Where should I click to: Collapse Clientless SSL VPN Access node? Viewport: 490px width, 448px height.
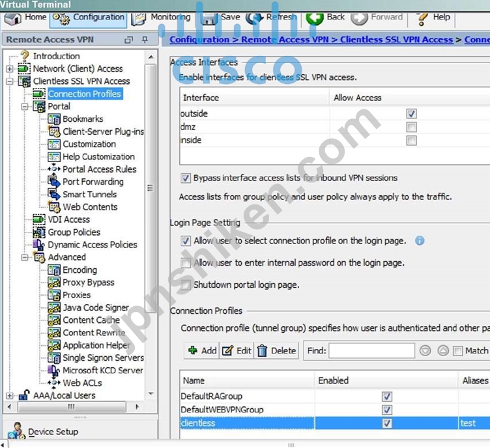[10, 81]
